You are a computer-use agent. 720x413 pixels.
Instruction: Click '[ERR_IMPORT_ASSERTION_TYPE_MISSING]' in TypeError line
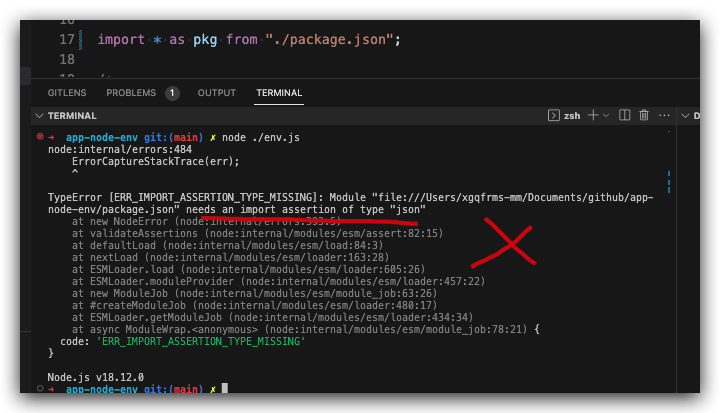click(x=216, y=198)
